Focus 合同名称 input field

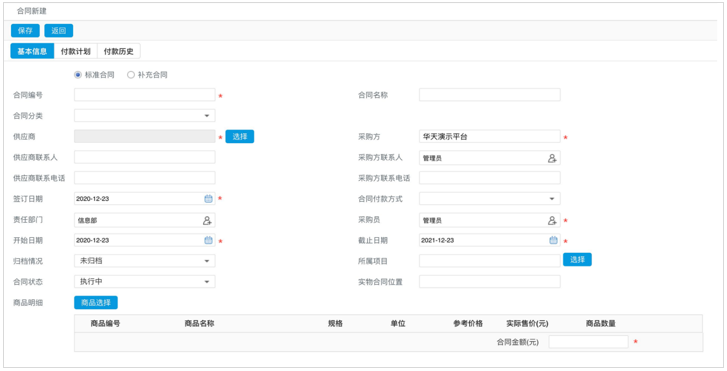pyautogui.click(x=490, y=95)
